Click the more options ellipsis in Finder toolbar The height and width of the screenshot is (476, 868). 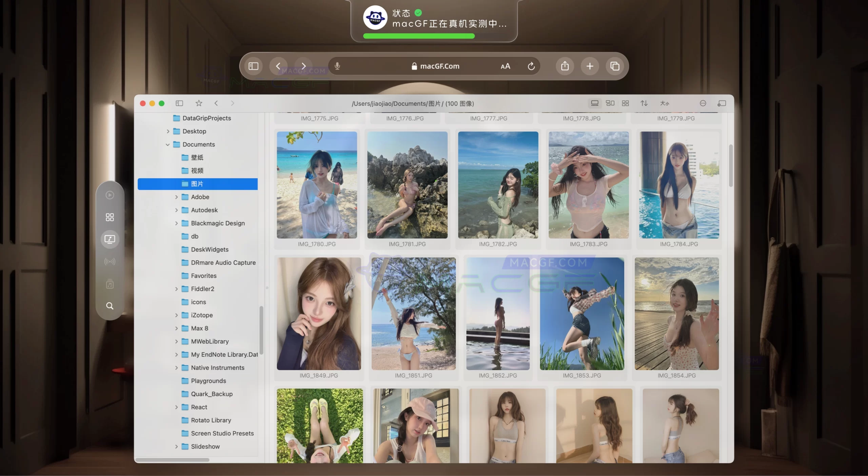pyautogui.click(x=703, y=103)
